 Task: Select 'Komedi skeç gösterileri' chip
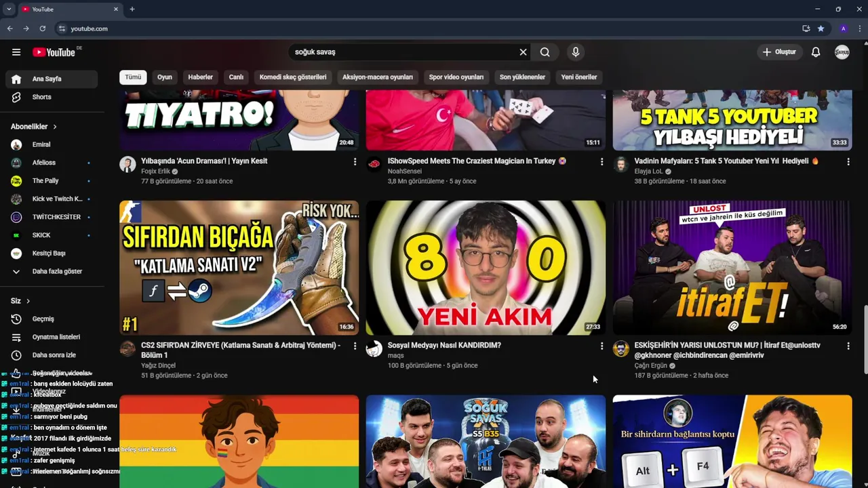pos(293,77)
